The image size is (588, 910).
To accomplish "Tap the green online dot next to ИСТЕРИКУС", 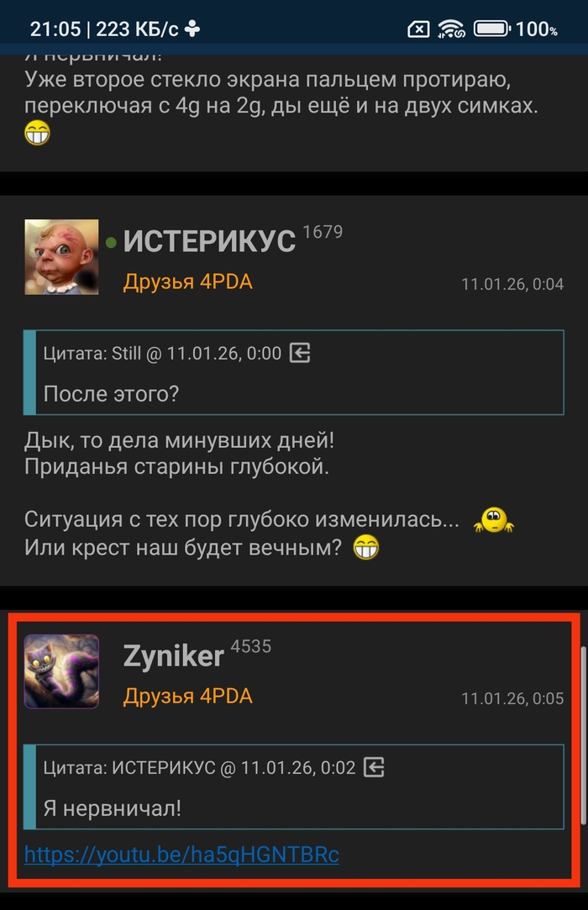I will (111, 241).
